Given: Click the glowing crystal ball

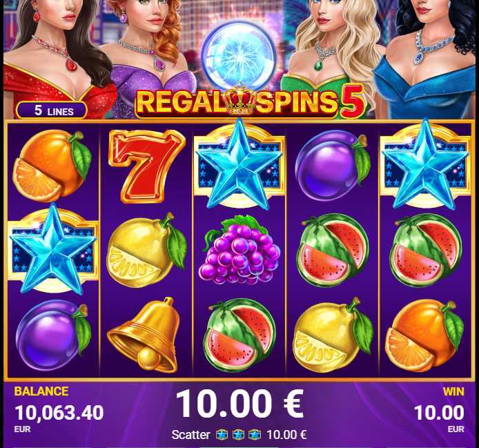Looking at the screenshot, I should (x=239, y=56).
